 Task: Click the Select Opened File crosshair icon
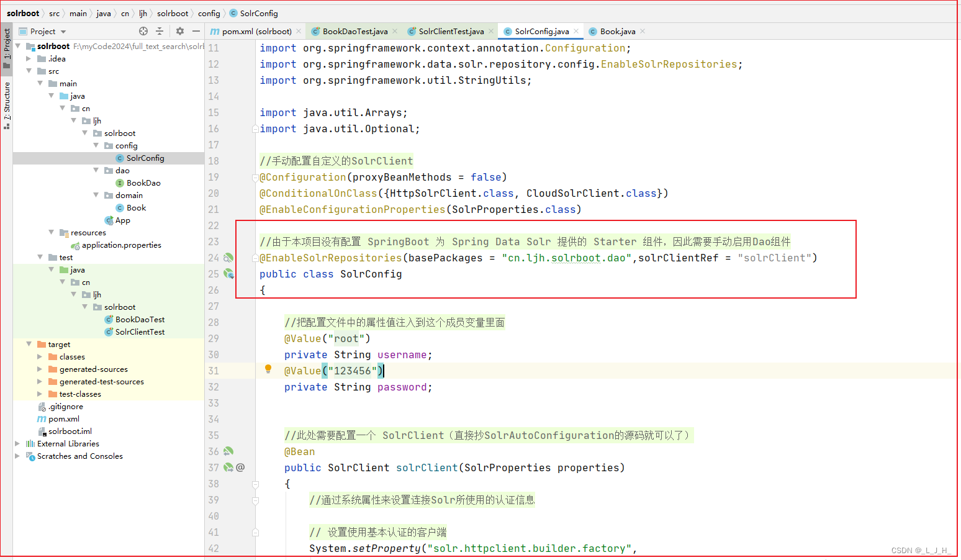(x=143, y=31)
